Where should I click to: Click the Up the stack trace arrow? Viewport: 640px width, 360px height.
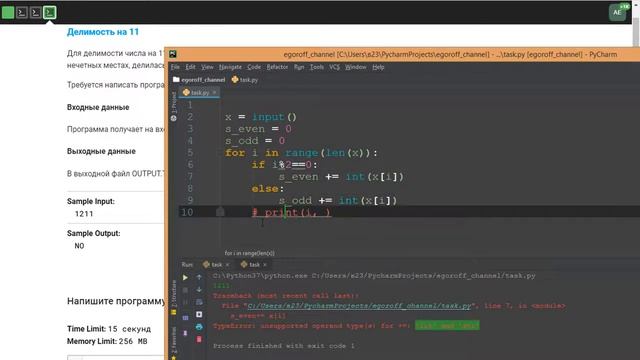coord(199,277)
